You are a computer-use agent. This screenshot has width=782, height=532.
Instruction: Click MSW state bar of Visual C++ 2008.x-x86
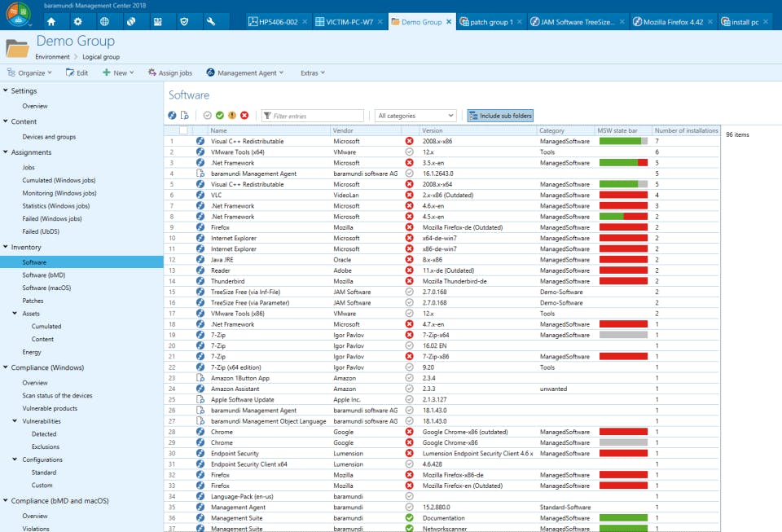click(623, 141)
